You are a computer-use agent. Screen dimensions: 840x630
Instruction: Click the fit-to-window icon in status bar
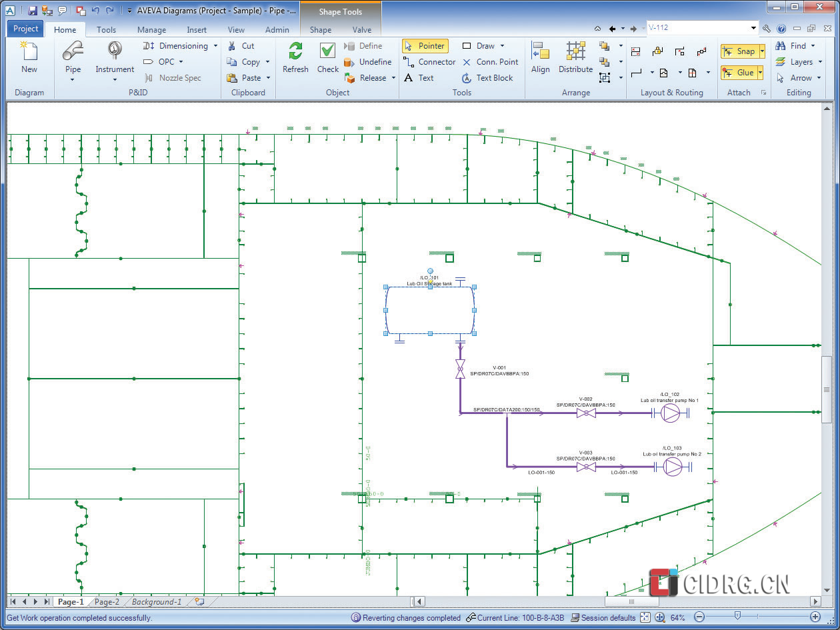click(645, 618)
